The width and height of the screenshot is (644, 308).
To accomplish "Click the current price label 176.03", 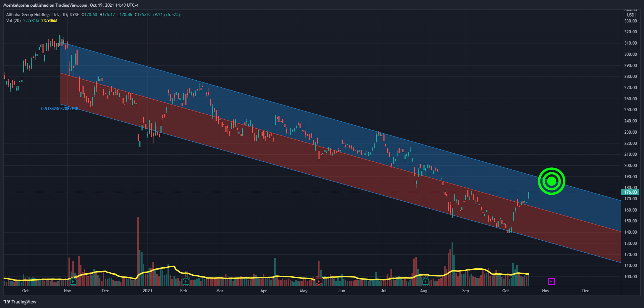I will (630, 192).
